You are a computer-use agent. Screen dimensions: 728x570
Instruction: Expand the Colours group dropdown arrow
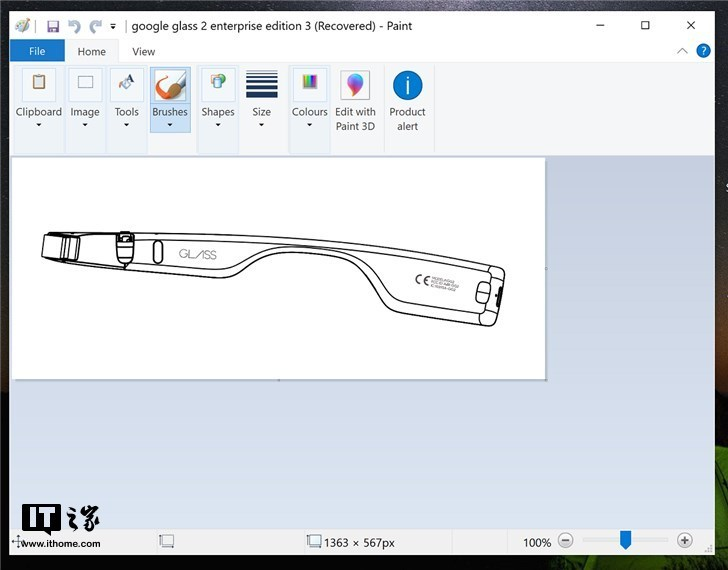click(x=309, y=125)
